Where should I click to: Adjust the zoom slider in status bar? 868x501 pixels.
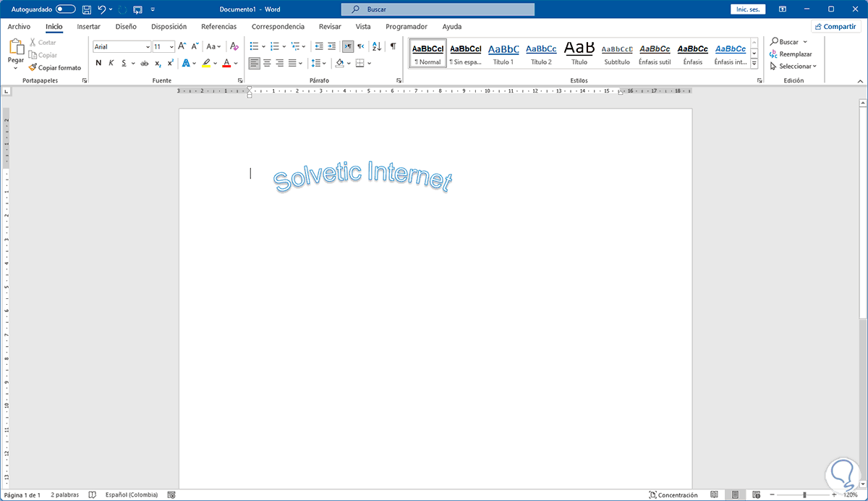(806, 495)
